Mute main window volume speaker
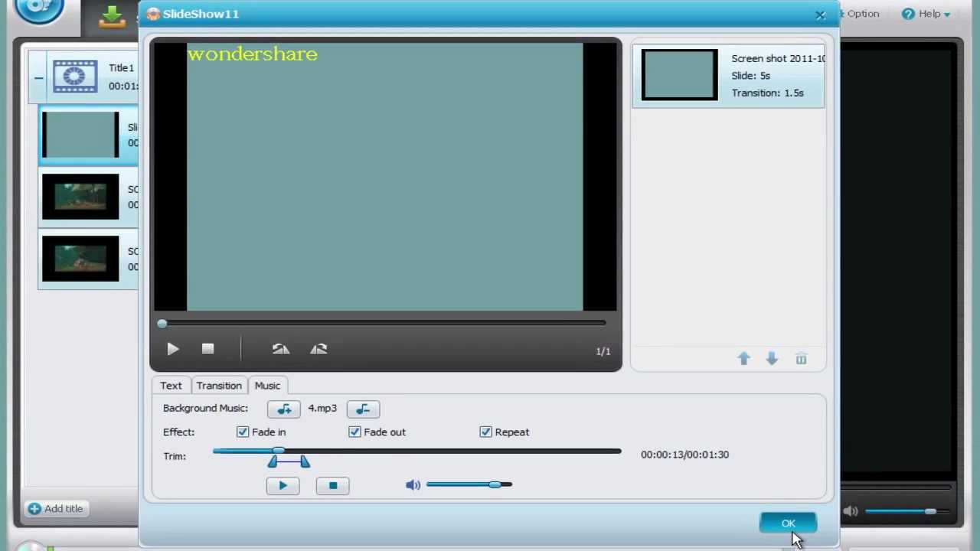 pyautogui.click(x=850, y=511)
